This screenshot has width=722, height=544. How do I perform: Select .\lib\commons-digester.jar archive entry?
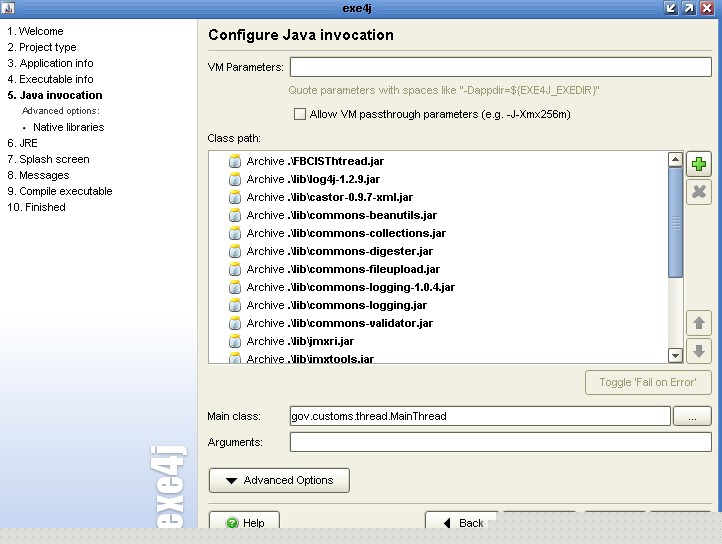click(x=331, y=251)
